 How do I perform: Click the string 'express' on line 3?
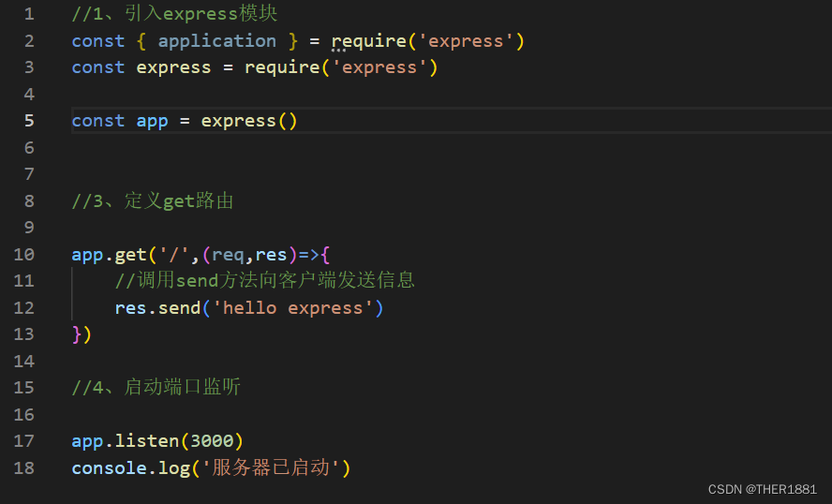click(x=379, y=68)
